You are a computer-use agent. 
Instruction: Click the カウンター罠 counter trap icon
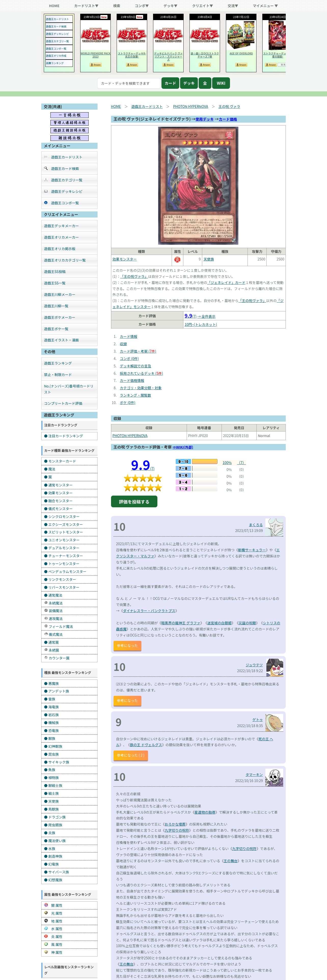(46, 658)
